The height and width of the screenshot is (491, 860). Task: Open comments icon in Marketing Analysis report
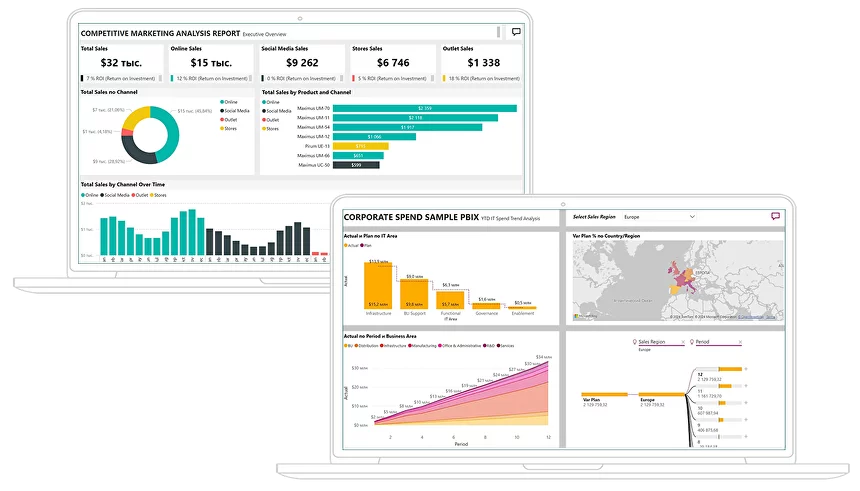pyautogui.click(x=516, y=32)
